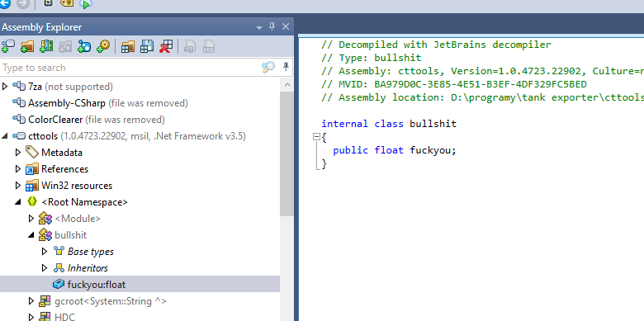644x321 pixels.
Task: Click the yellow tag '#' tokens icon
Action: [x=67, y=3]
